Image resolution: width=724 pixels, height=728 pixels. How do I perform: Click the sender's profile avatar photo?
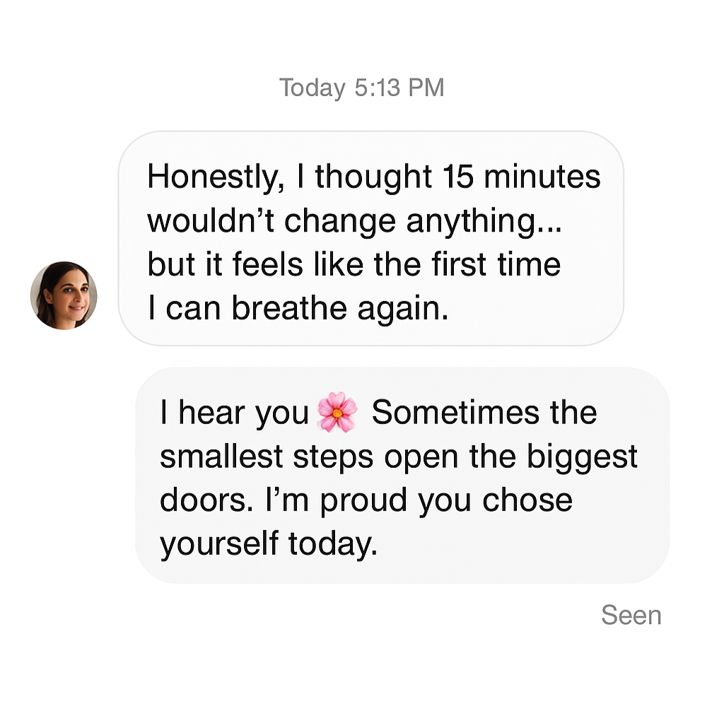(x=64, y=295)
